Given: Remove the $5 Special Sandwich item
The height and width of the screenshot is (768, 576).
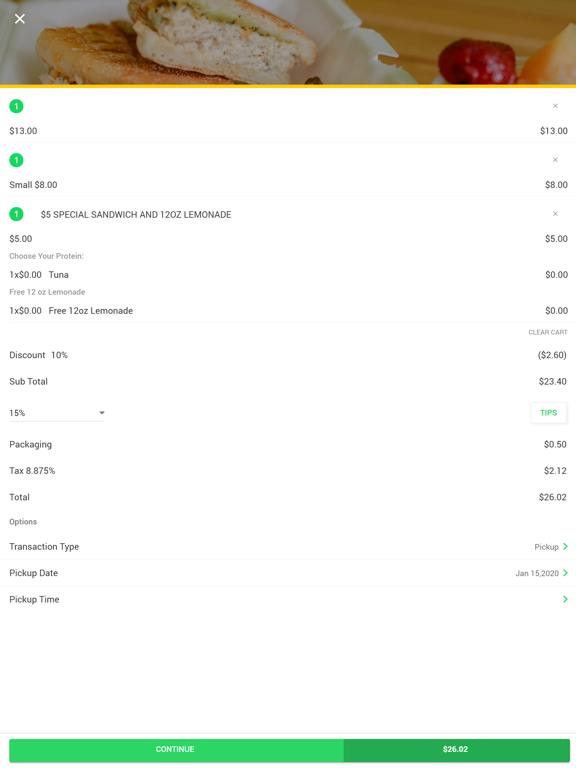Looking at the screenshot, I should coord(555,214).
